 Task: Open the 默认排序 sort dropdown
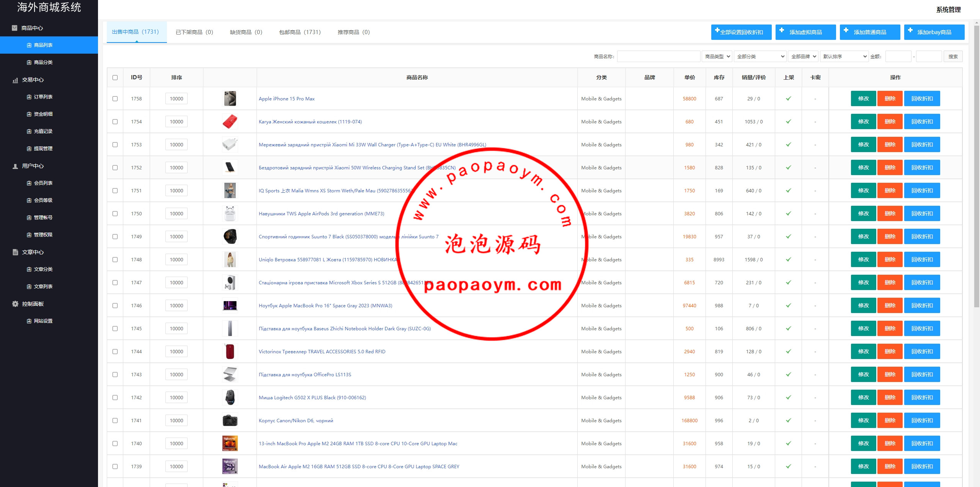(844, 56)
